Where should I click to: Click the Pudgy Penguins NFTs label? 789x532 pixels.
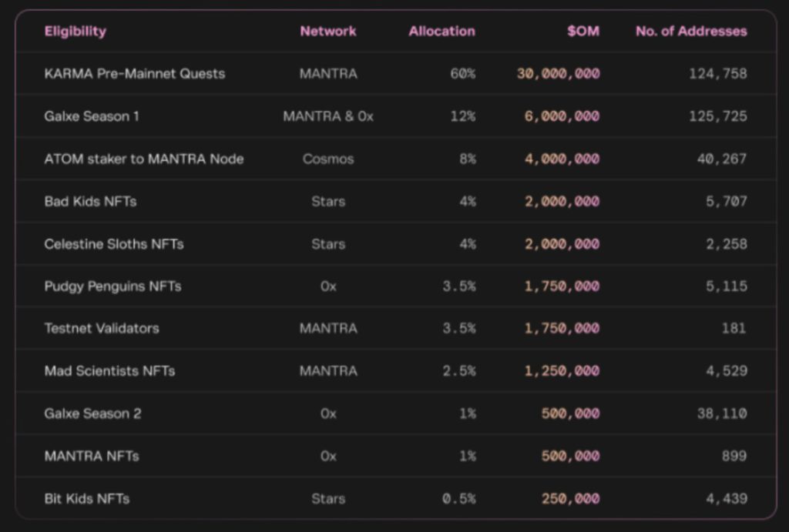click(112, 286)
